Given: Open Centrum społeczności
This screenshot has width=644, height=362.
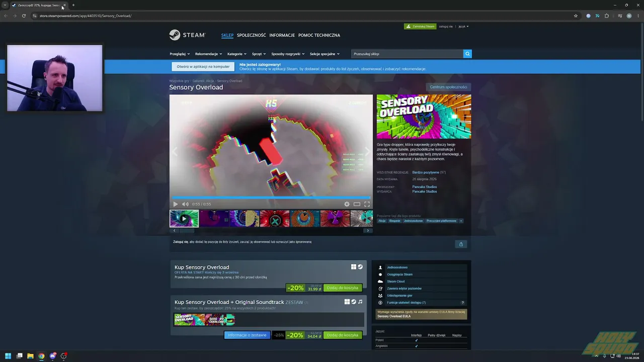Looking at the screenshot, I should 448,87.
